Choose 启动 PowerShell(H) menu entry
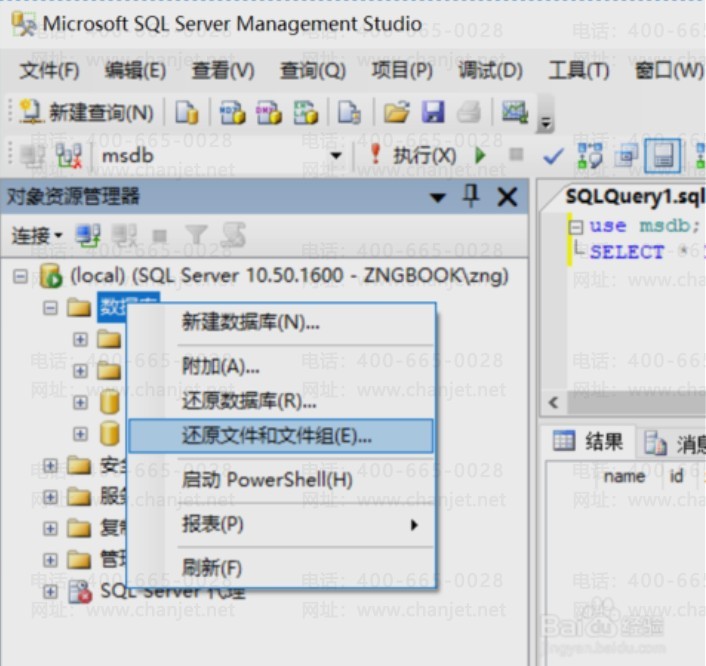The width and height of the screenshot is (706, 666). tap(281, 480)
